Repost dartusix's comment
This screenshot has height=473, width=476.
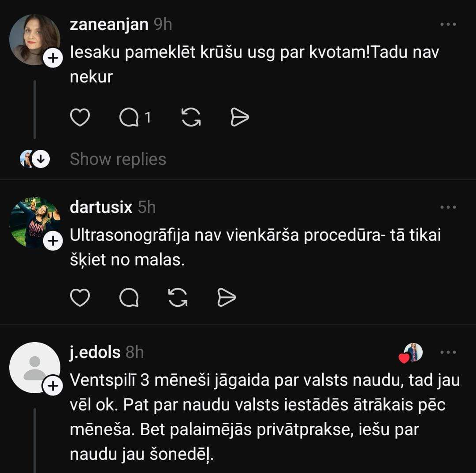[178, 298]
